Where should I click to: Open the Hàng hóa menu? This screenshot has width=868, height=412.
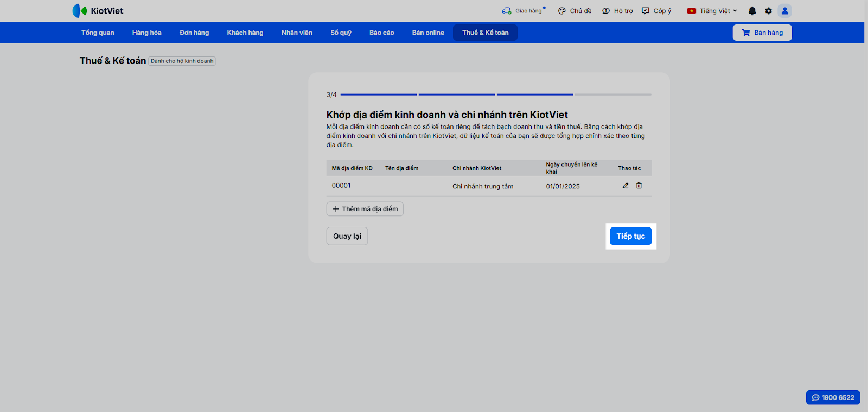coord(147,33)
